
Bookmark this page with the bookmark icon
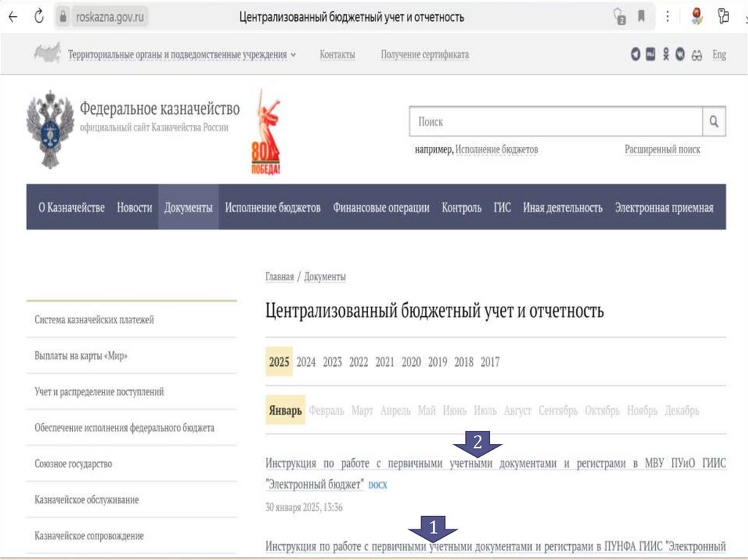(x=641, y=17)
